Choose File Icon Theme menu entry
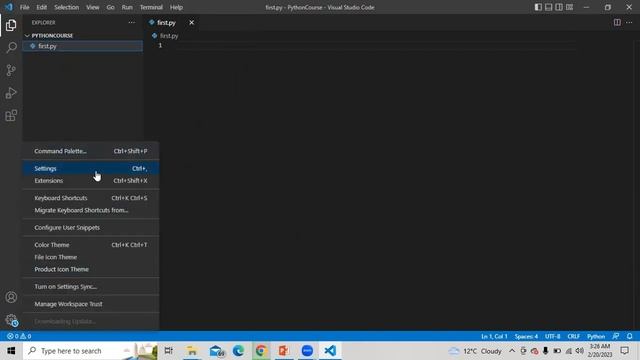This screenshot has width=640, height=360. (x=91, y=257)
